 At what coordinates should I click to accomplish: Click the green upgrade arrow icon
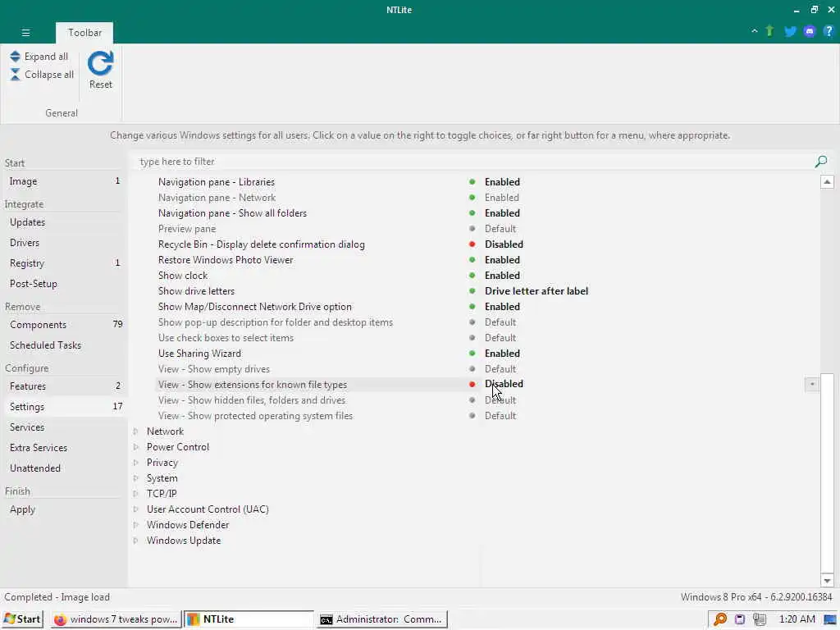[x=769, y=31]
